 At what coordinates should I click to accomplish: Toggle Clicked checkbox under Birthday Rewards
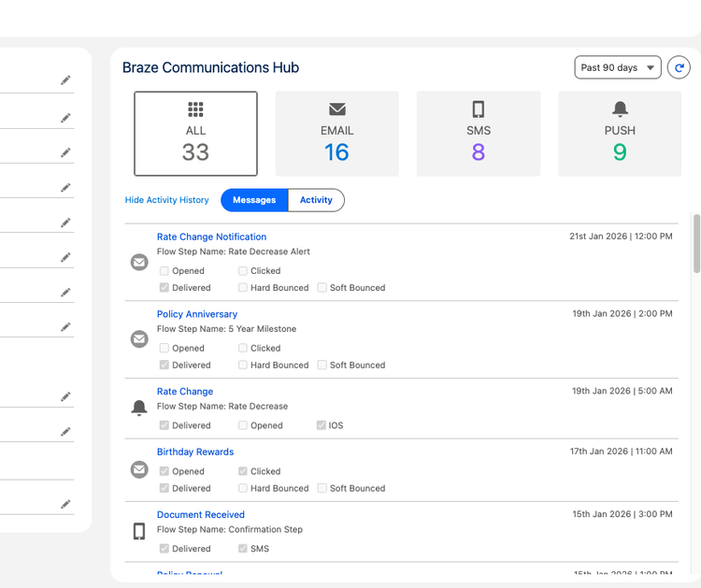click(x=243, y=472)
